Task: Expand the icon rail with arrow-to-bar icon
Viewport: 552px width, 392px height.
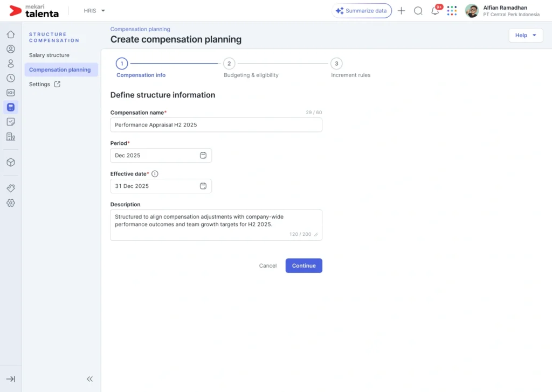Action: coord(11,379)
